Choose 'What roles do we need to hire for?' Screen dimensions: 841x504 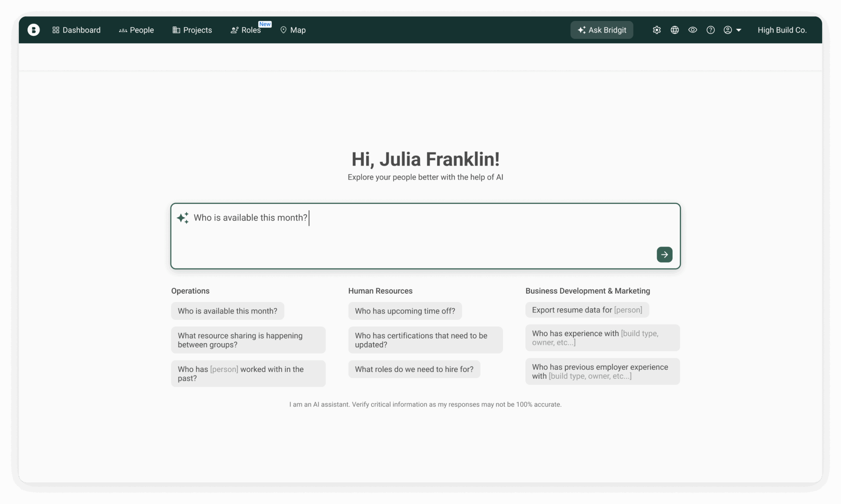(414, 369)
